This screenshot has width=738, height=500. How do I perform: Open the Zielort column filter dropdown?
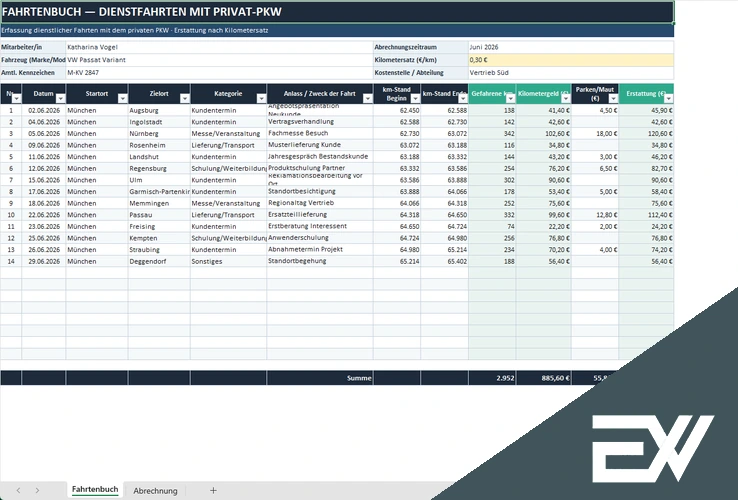184,98
